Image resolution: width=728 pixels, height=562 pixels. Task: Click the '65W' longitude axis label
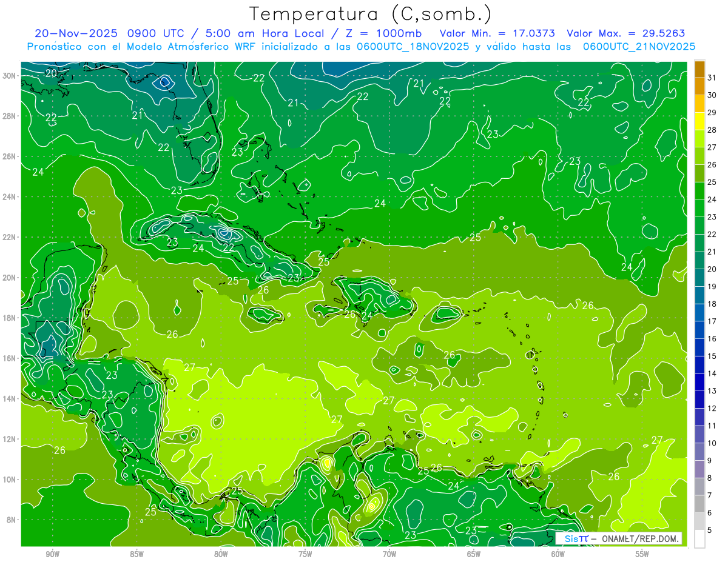point(474,554)
